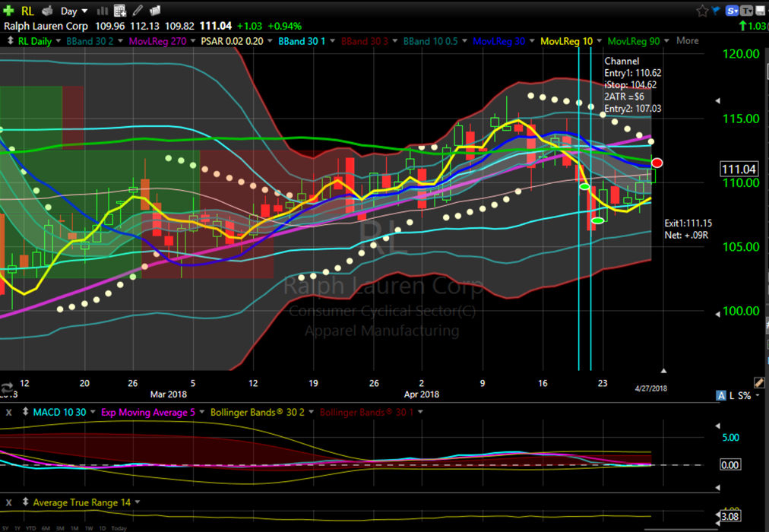Click the Bollinger Bands 30 1 label
The width and height of the screenshot is (769, 532).
click(367, 413)
